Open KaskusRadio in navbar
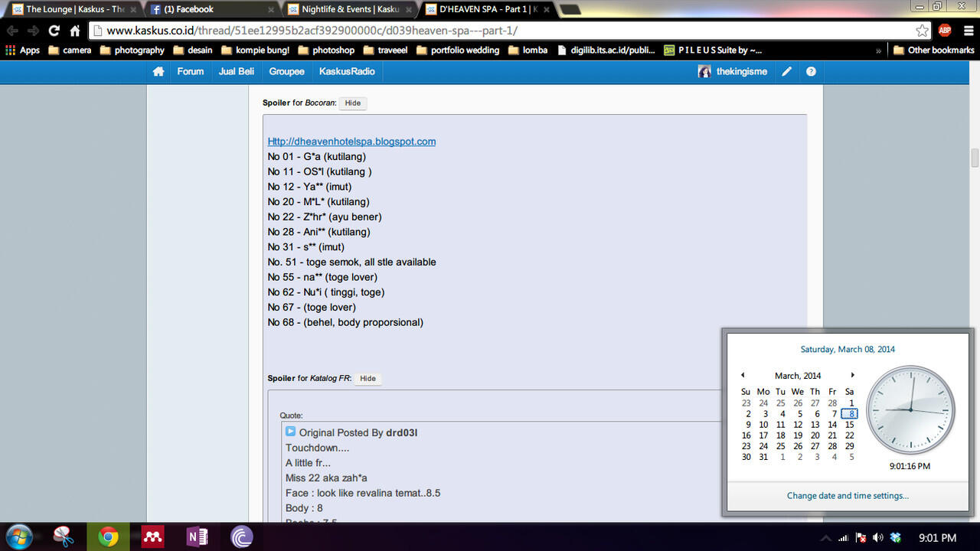This screenshot has width=980, height=551. tap(347, 71)
